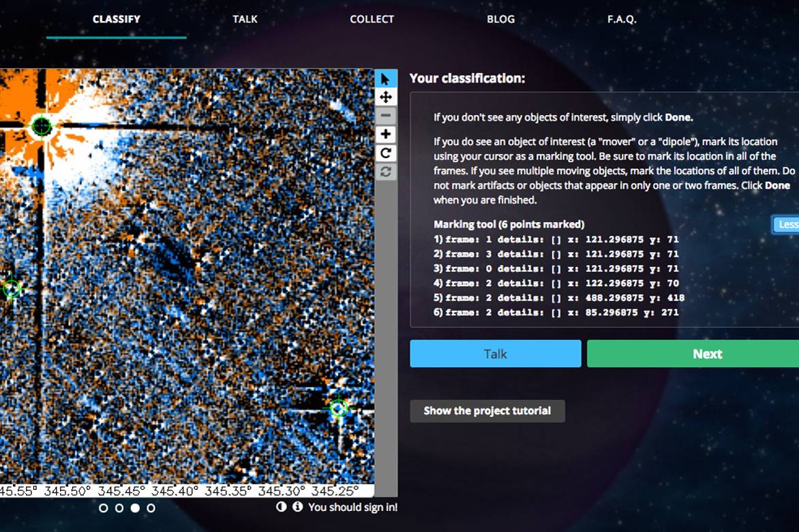Switch to the TALK tab
The height and width of the screenshot is (532, 799).
pyautogui.click(x=243, y=19)
